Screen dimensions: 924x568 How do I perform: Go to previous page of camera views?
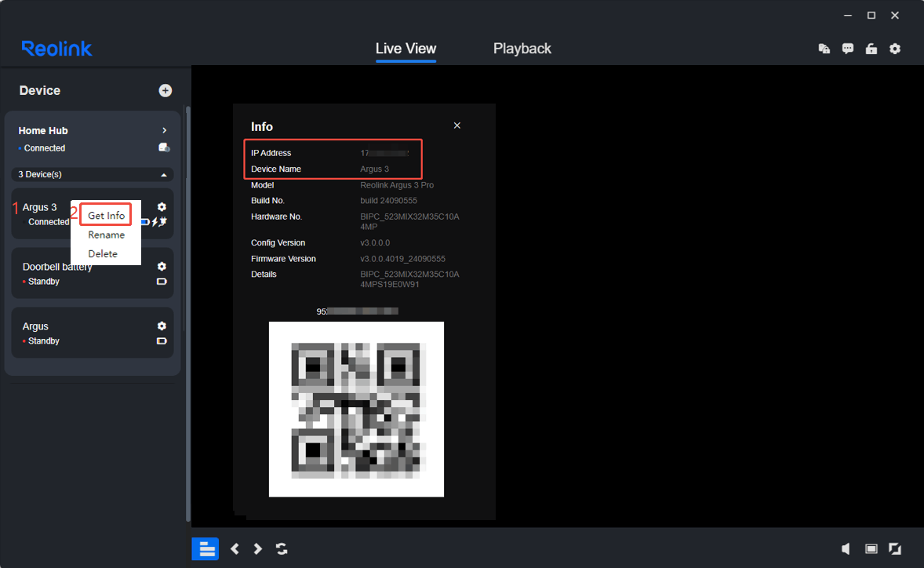235,548
